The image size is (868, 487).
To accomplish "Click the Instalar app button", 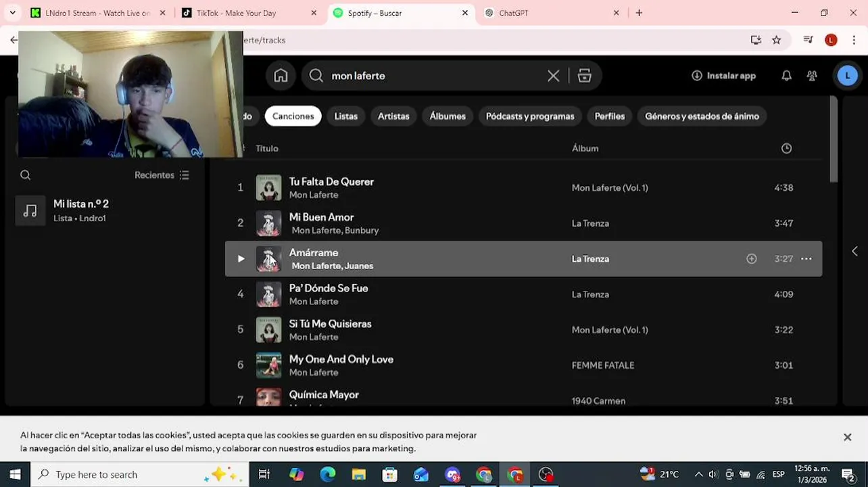I will [x=723, y=76].
